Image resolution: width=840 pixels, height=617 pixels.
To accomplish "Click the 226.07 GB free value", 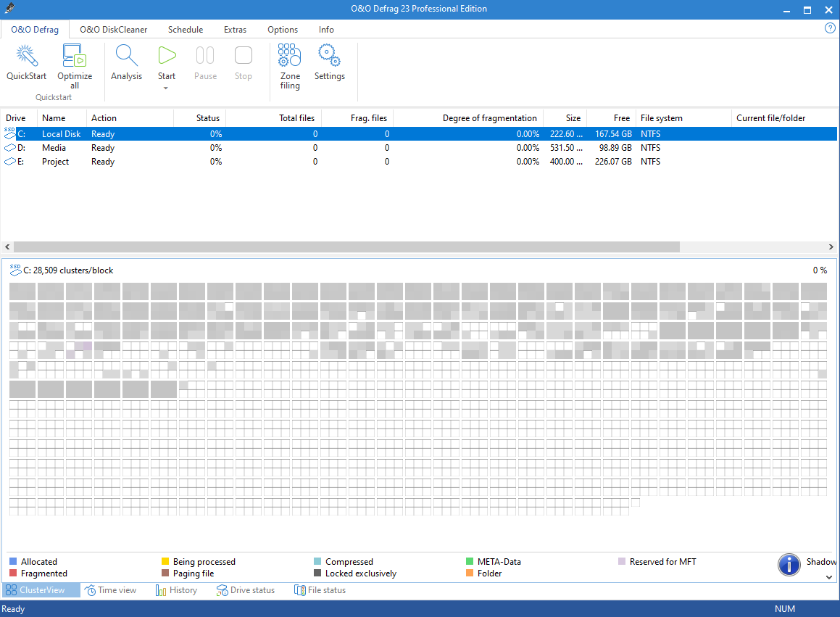I will [613, 162].
